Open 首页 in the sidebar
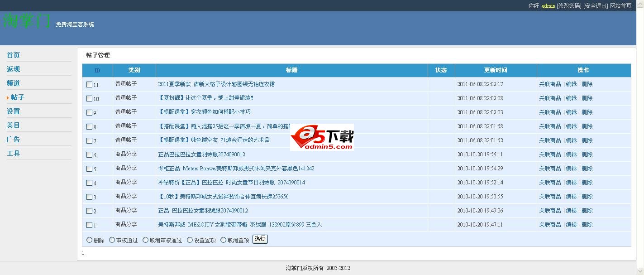 pyautogui.click(x=13, y=55)
